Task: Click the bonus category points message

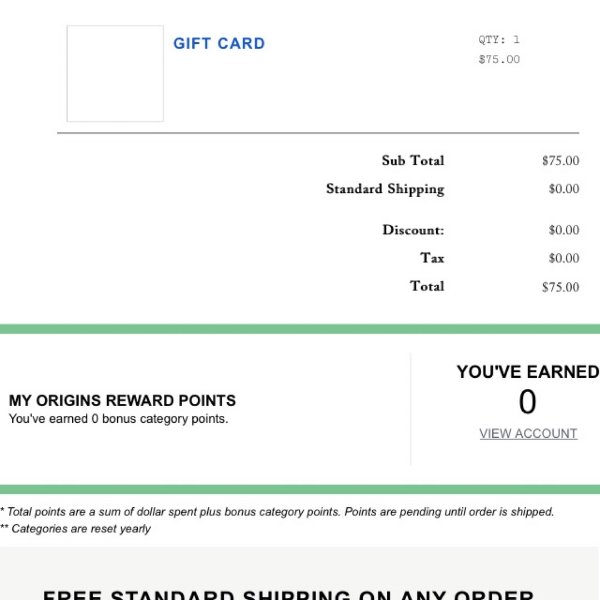Action: click(x=118, y=419)
